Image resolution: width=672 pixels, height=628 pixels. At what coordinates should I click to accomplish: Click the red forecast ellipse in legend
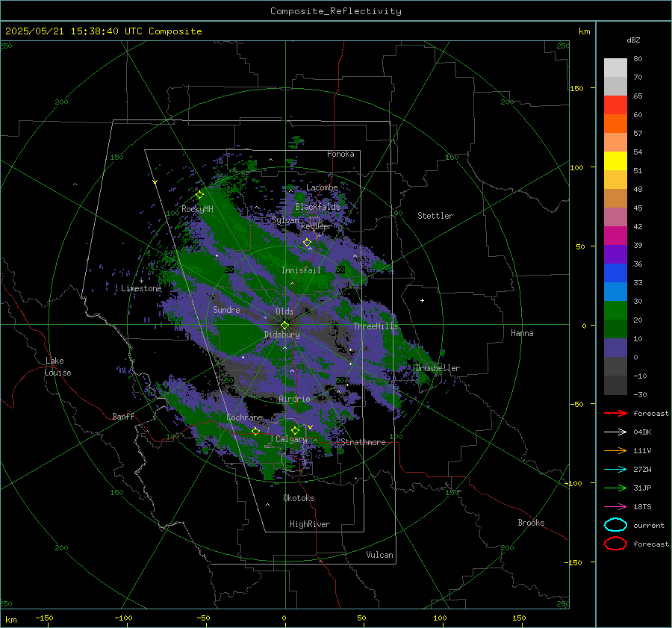pyautogui.click(x=615, y=544)
